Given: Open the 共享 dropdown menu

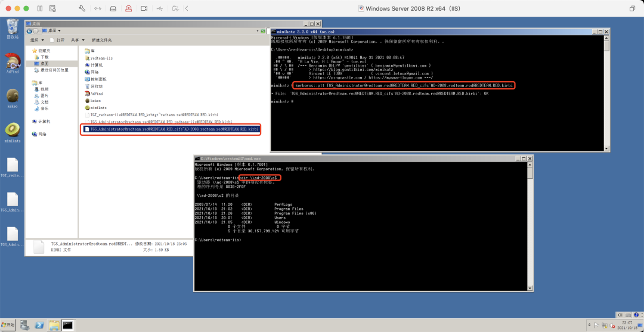Looking at the screenshot, I should coord(77,40).
